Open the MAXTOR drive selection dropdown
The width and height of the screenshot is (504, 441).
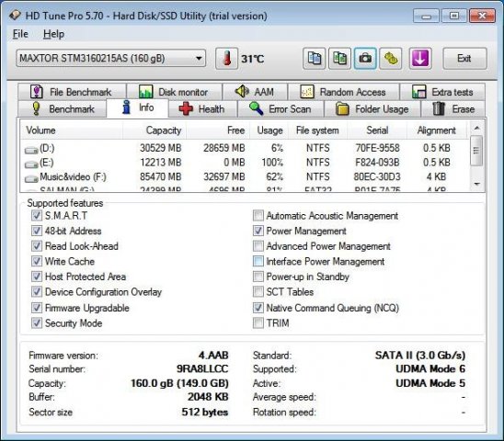click(111, 59)
